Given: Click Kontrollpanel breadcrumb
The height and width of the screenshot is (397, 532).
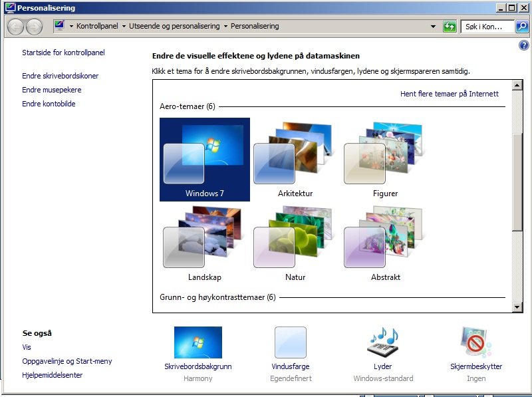Looking at the screenshot, I should 97,26.
